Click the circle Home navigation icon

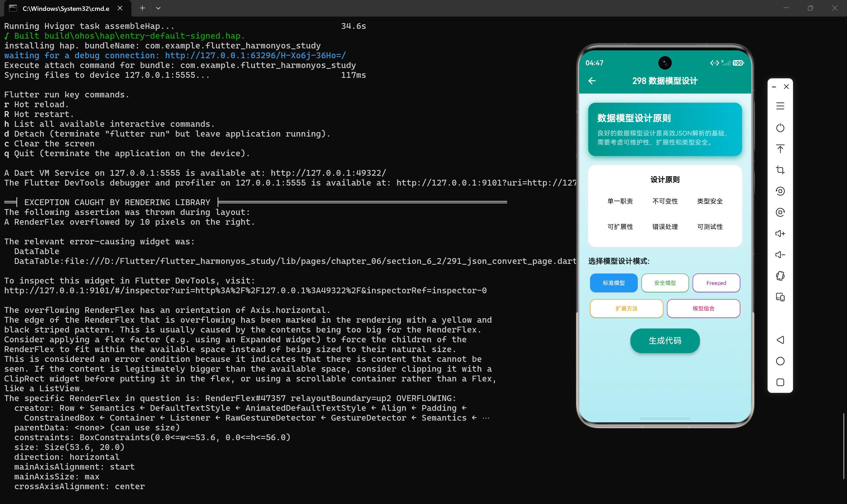(x=780, y=361)
